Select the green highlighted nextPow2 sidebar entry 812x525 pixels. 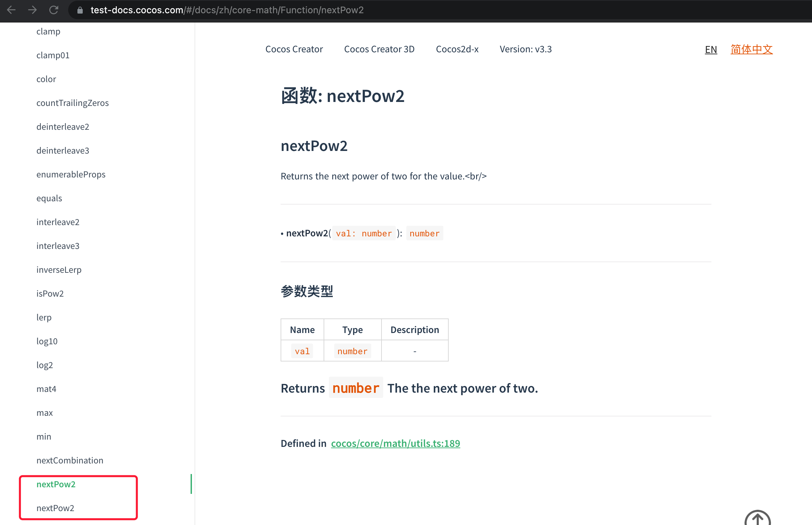pos(56,484)
